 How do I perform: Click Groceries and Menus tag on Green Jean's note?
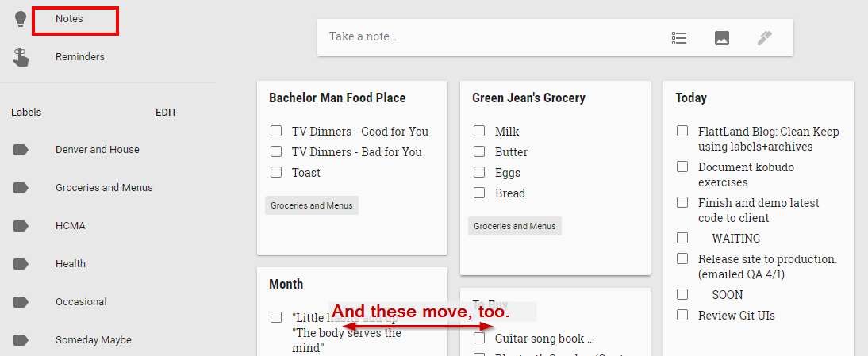click(x=515, y=226)
